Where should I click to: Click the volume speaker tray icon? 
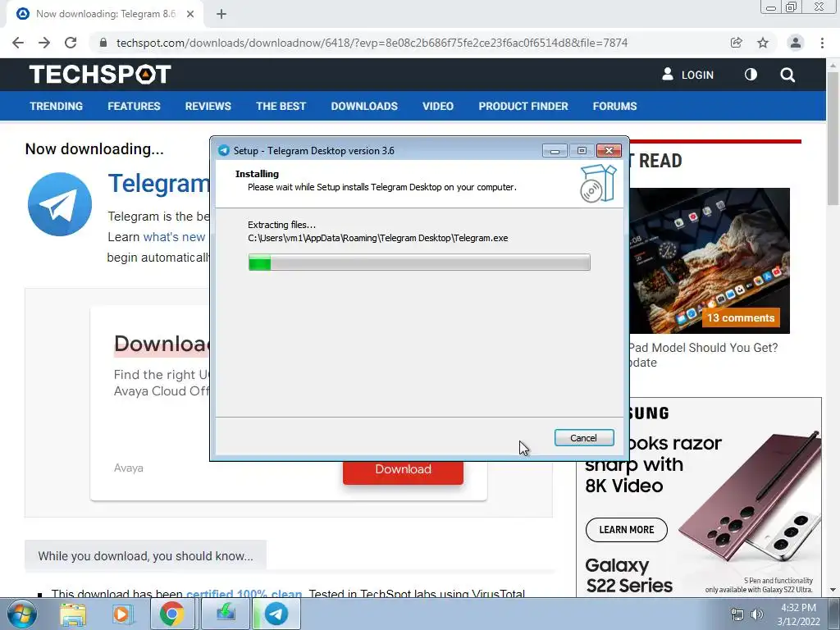[756, 614]
